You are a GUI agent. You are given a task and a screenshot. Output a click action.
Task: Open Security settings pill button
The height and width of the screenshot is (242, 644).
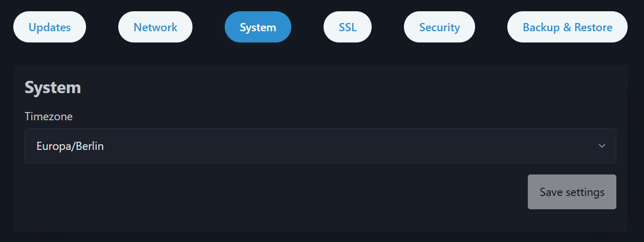439,27
